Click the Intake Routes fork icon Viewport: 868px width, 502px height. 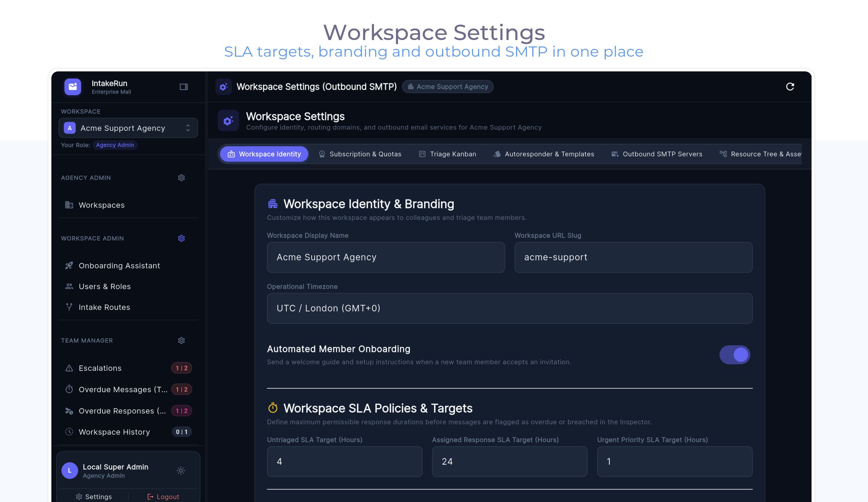tap(69, 307)
